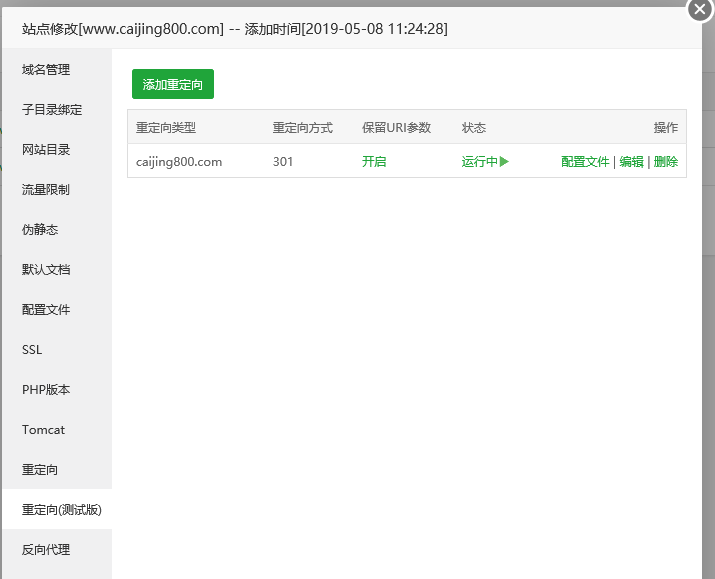Click the 重定向方式 column header
The height and width of the screenshot is (579, 715).
tap(303, 128)
